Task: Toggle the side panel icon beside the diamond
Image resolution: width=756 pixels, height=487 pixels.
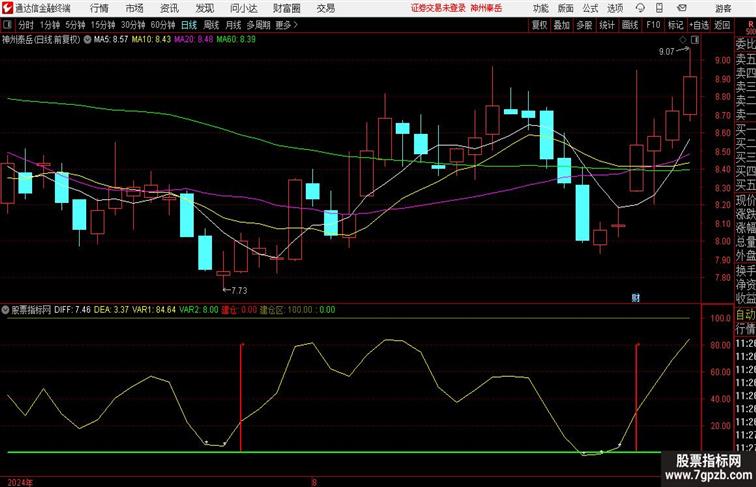Action: 695,40
